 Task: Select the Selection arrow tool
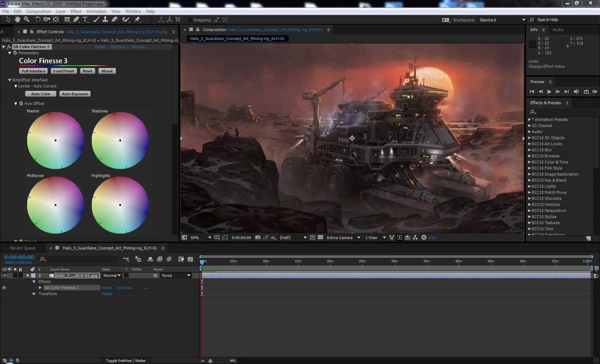(x=8, y=20)
